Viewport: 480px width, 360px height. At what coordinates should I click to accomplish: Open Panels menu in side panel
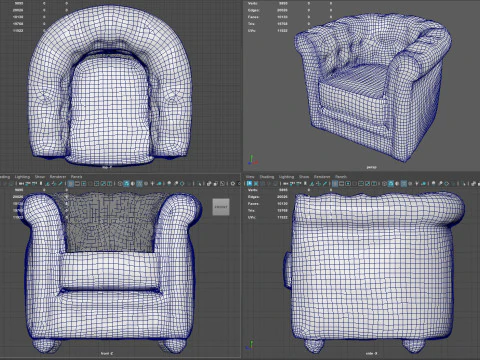(x=341, y=177)
